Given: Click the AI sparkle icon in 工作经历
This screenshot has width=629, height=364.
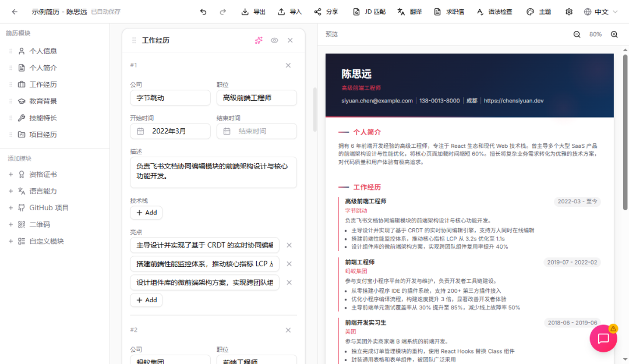Looking at the screenshot, I should 259,40.
